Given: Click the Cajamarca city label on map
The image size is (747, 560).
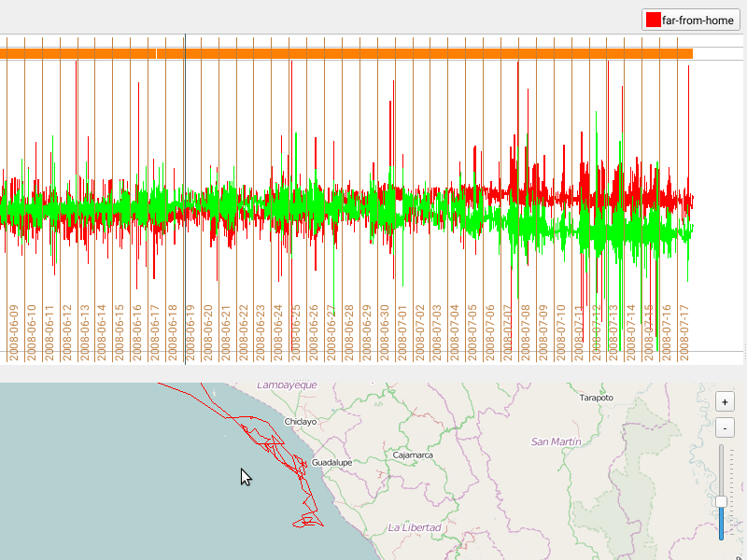Looking at the screenshot, I should pyautogui.click(x=413, y=455).
